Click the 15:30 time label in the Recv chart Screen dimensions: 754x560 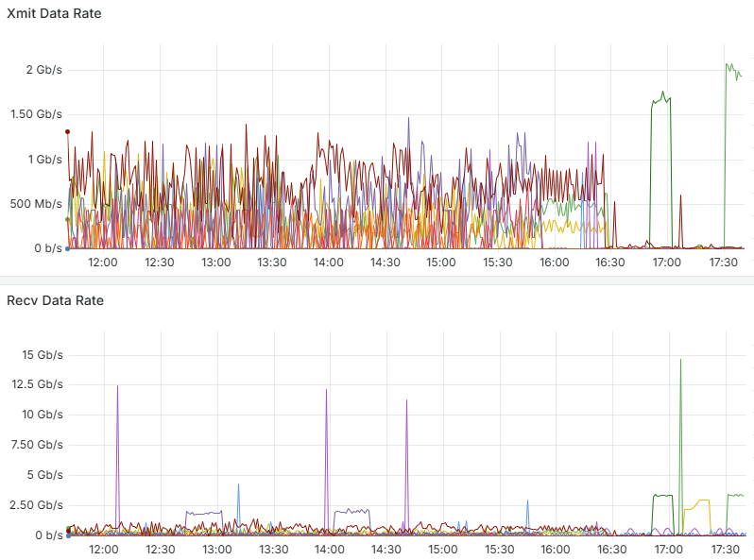point(499,550)
